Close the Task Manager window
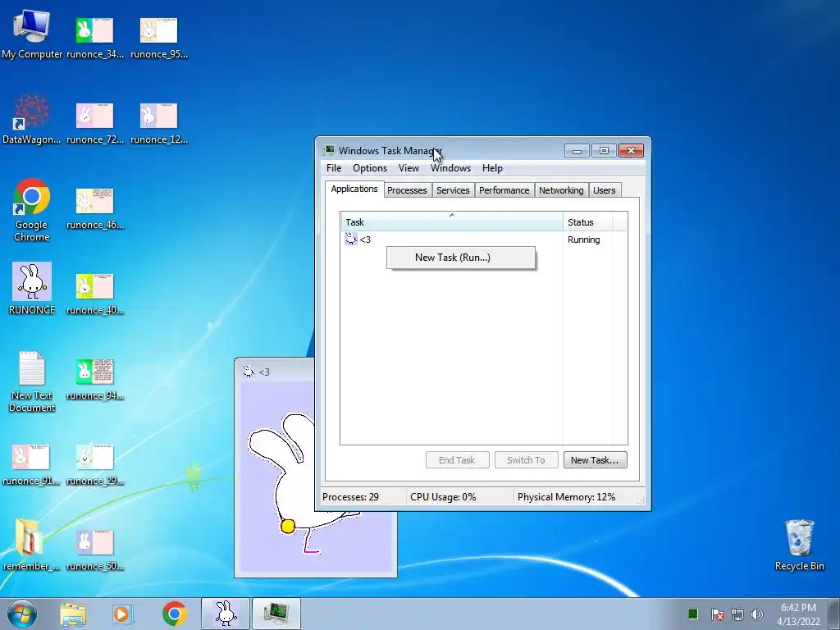The image size is (840, 630). pyautogui.click(x=631, y=151)
